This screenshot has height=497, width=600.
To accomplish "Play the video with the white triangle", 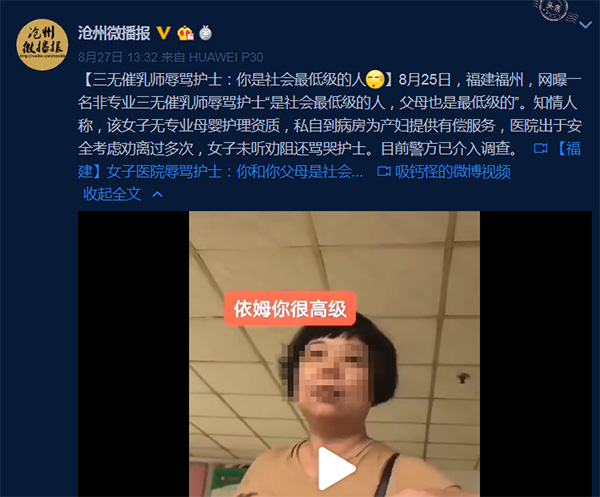I will coord(336,469).
